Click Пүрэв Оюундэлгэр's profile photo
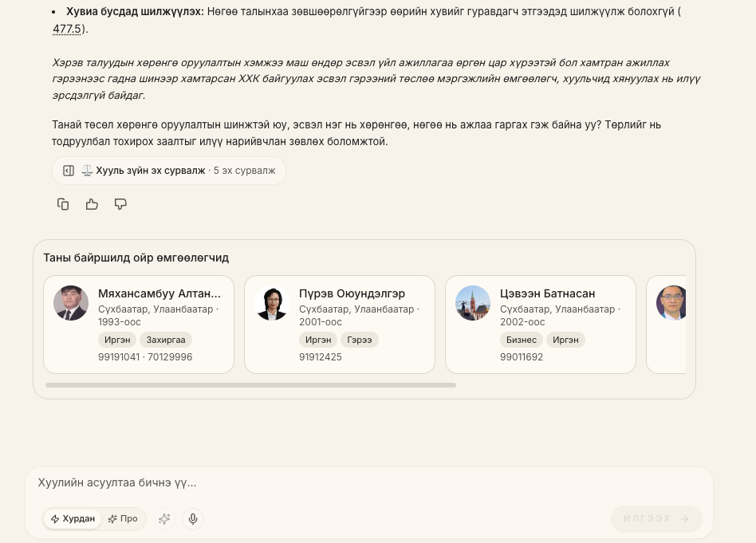Image resolution: width=756 pixels, height=543 pixels. 272,303
